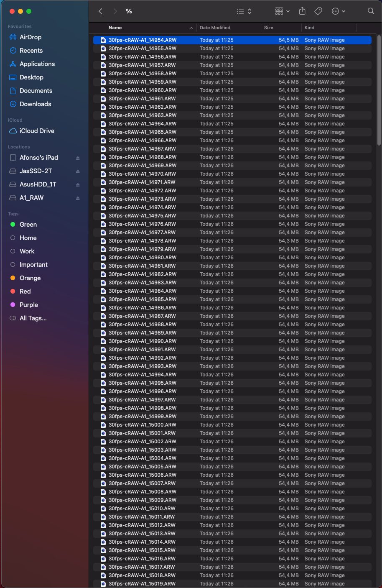The image size is (382, 588).
Task: Select file 30fps-cRAW-A1_14960.ARW
Action: pos(232,90)
